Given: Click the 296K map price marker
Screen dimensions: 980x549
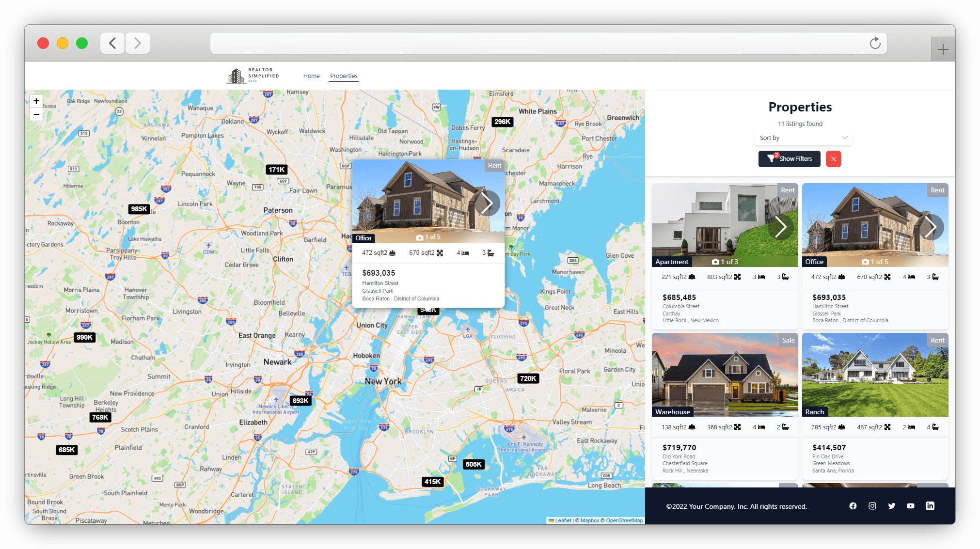Looking at the screenshot, I should [502, 122].
